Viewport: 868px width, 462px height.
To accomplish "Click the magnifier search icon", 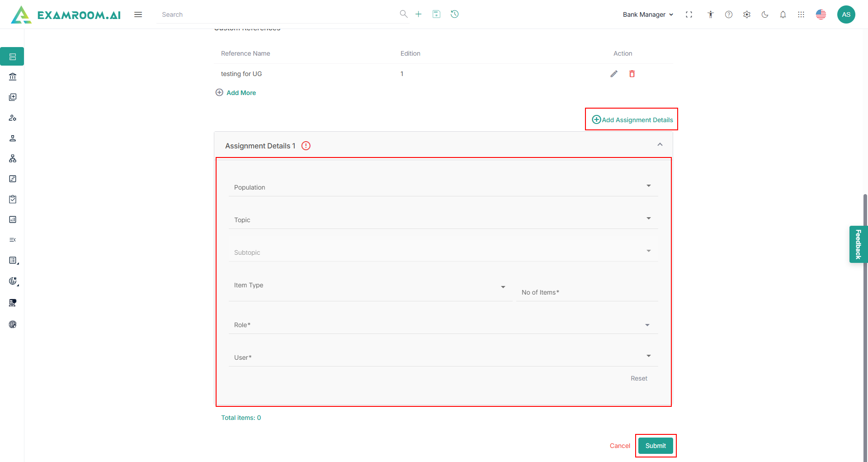I will pyautogui.click(x=404, y=14).
